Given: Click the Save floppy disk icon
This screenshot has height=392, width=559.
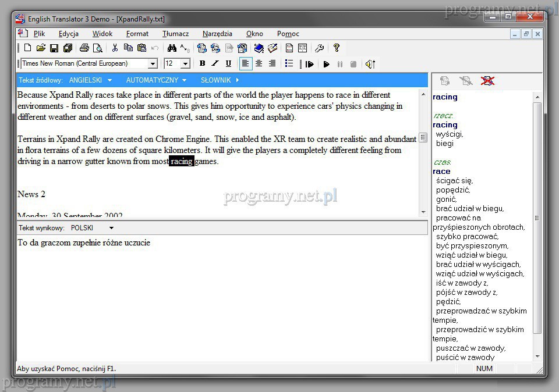Looking at the screenshot, I should click(54, 48).
